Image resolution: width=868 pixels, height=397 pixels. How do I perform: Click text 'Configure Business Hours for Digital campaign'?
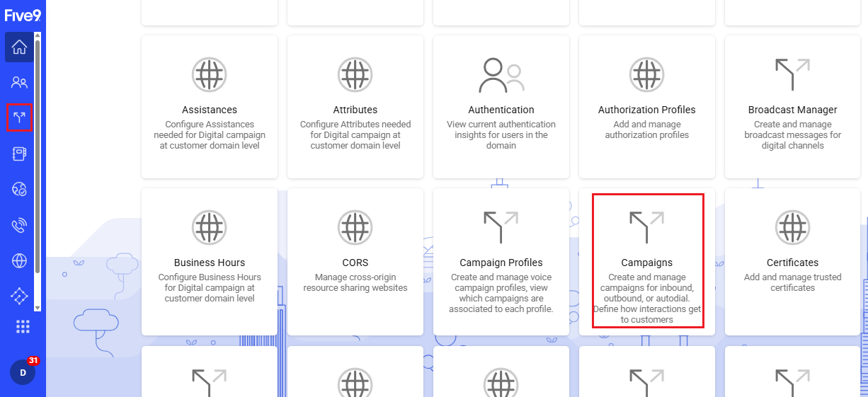coord(209,282)
